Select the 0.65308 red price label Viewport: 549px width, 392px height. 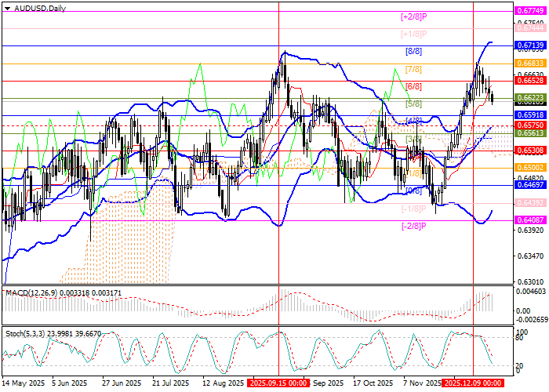tap(530, 151)
